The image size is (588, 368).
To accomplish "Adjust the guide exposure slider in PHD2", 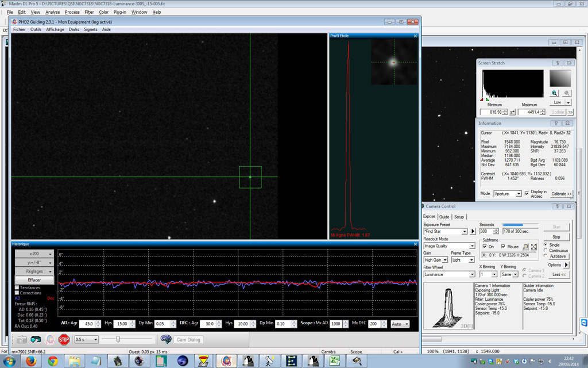I will pos(119,339).
